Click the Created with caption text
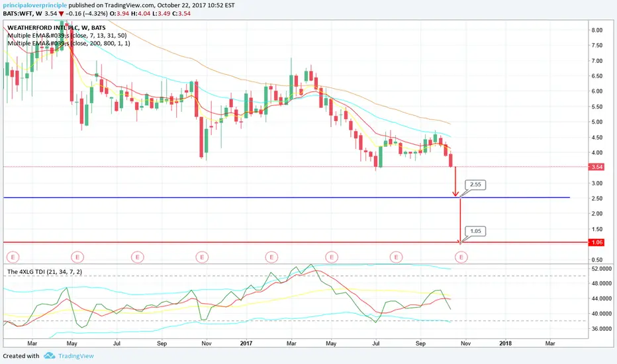The width and height of the screenshot is (617, 364). pyautogui.click(x=21, y=356)
